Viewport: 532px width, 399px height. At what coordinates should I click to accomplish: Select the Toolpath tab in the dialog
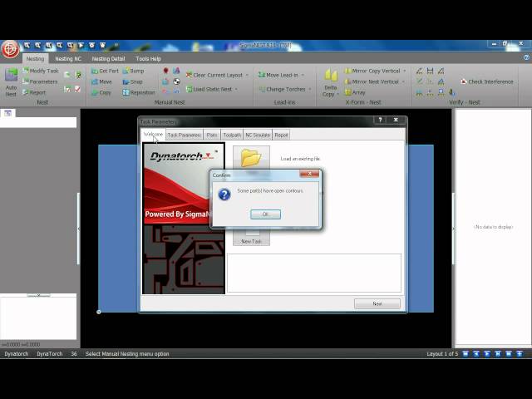coord(232,135)
